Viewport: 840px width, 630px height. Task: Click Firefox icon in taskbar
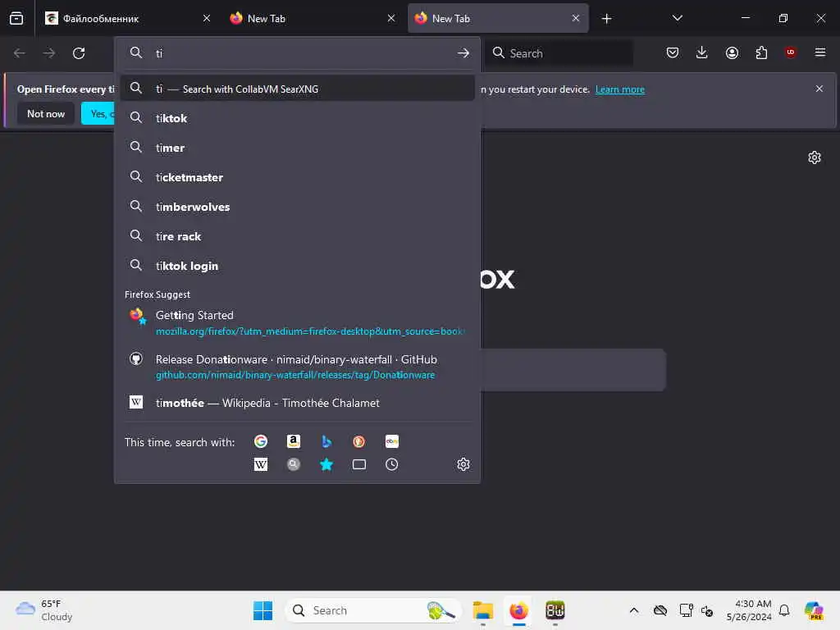point(518,610)
